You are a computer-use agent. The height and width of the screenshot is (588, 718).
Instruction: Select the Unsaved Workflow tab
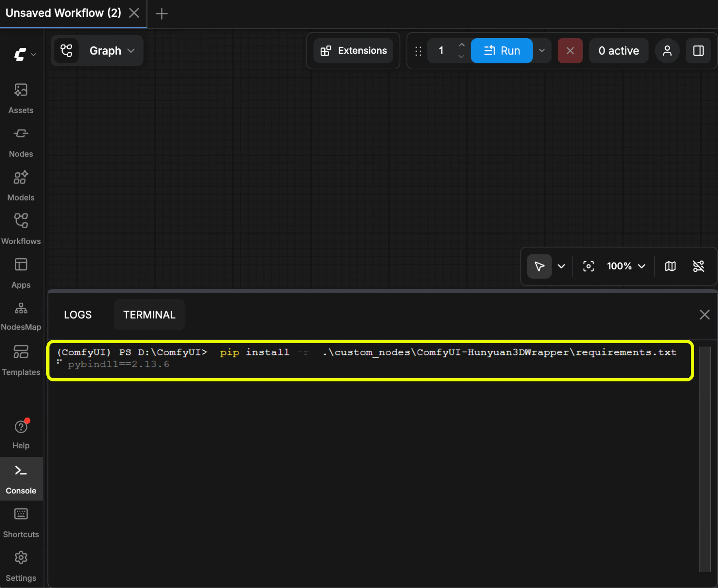click(64, 12)
